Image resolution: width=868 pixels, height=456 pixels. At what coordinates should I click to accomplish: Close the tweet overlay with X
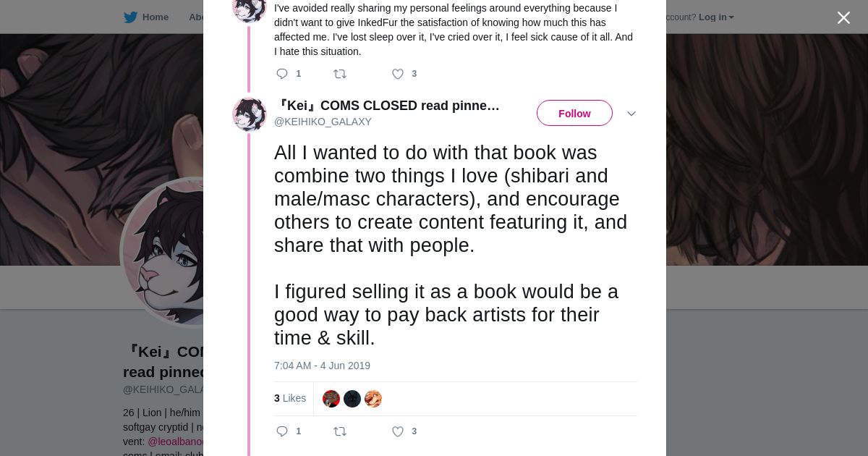click(843, 18)
